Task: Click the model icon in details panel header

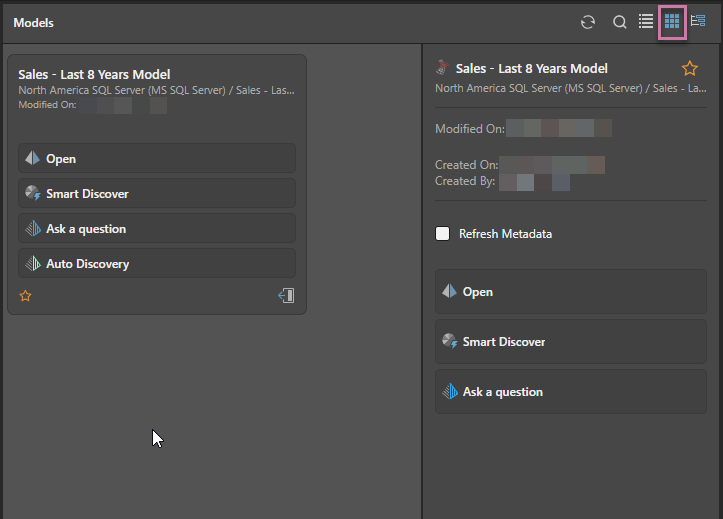Action: click(443, 68)
